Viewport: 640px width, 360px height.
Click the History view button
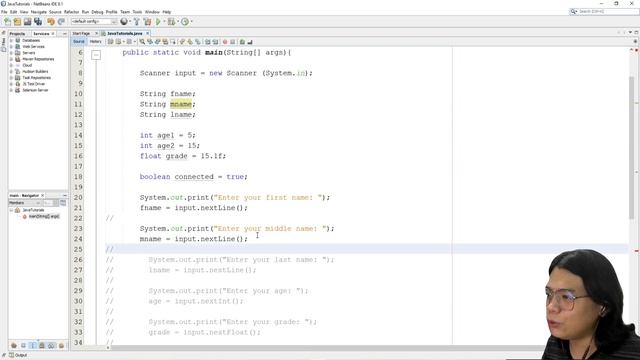pyautogui.click(x=95, y=42)
